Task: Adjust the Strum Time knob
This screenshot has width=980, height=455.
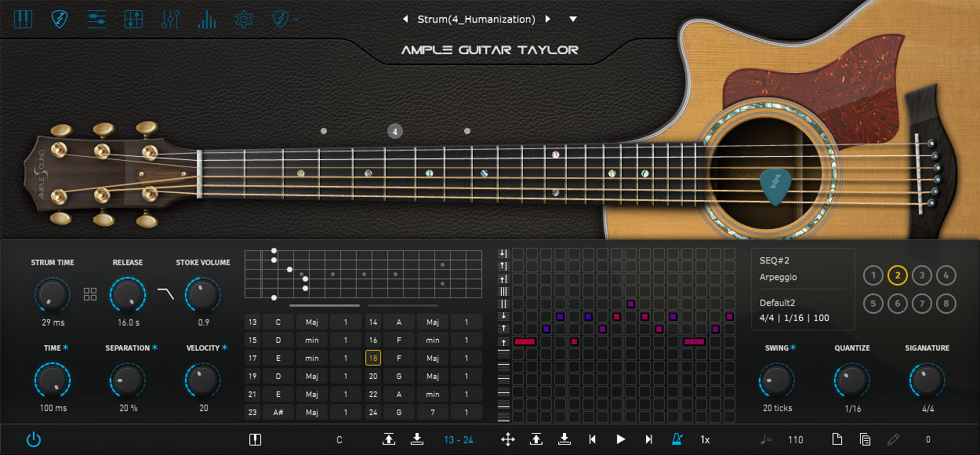Action: tap(52, 296)
